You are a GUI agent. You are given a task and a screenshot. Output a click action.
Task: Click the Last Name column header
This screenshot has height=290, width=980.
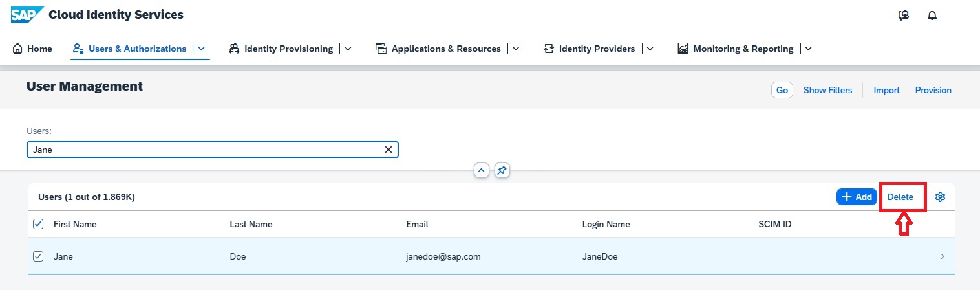[251, 224]
